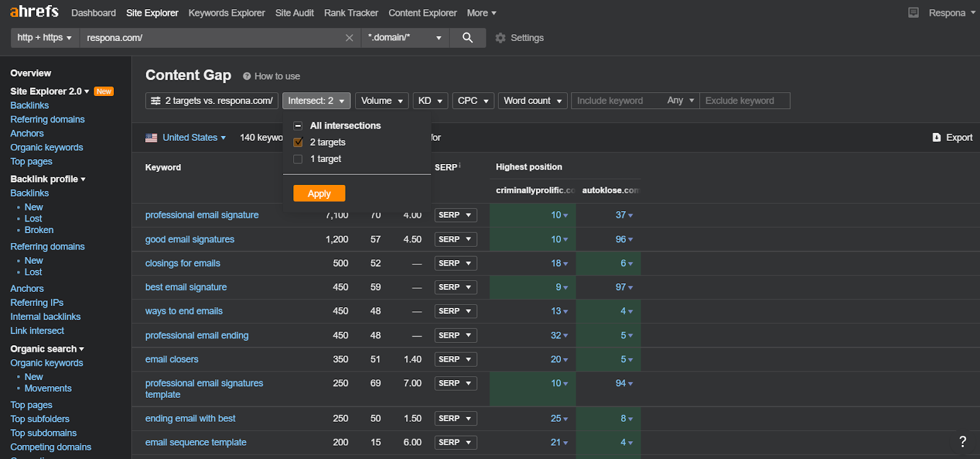Open position arrow for criminallyprofilic rank 32
The image size is (980, 459).
pos(565,336)
